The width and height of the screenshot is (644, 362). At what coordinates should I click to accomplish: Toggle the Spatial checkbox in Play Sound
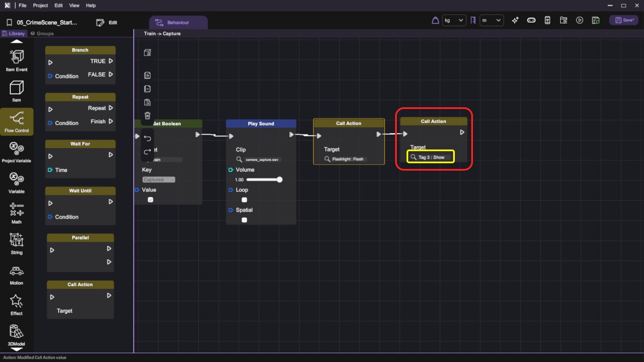244,220
